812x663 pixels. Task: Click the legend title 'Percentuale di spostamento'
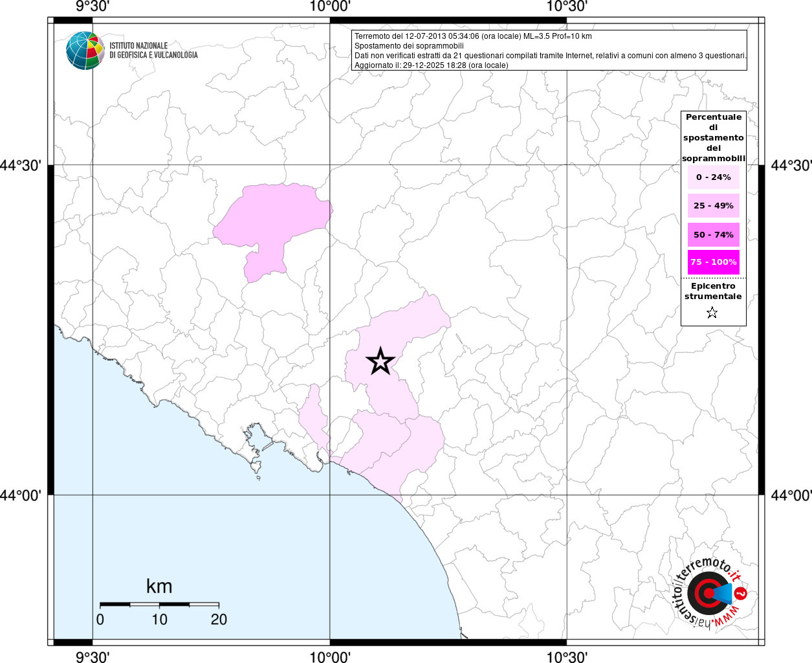pyautogui.click(x=714, y=137)
